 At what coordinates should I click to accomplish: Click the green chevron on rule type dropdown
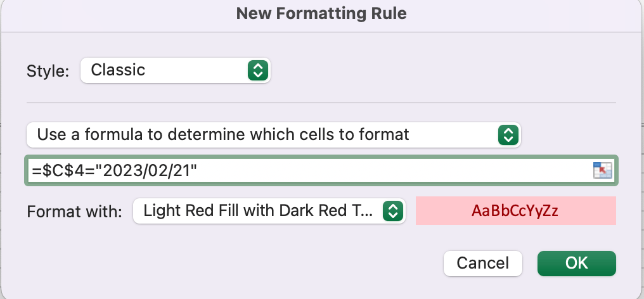click(x=507, y=134)
